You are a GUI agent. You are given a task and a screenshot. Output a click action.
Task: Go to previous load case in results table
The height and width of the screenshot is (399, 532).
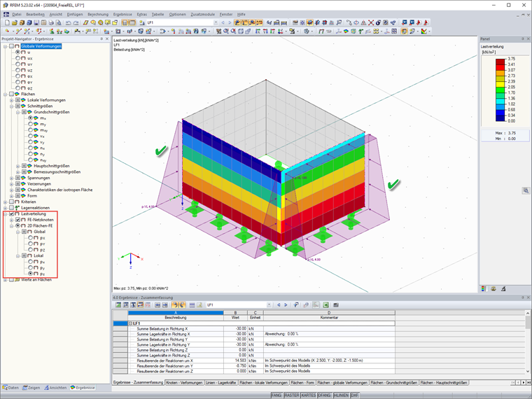pos(279,304)
